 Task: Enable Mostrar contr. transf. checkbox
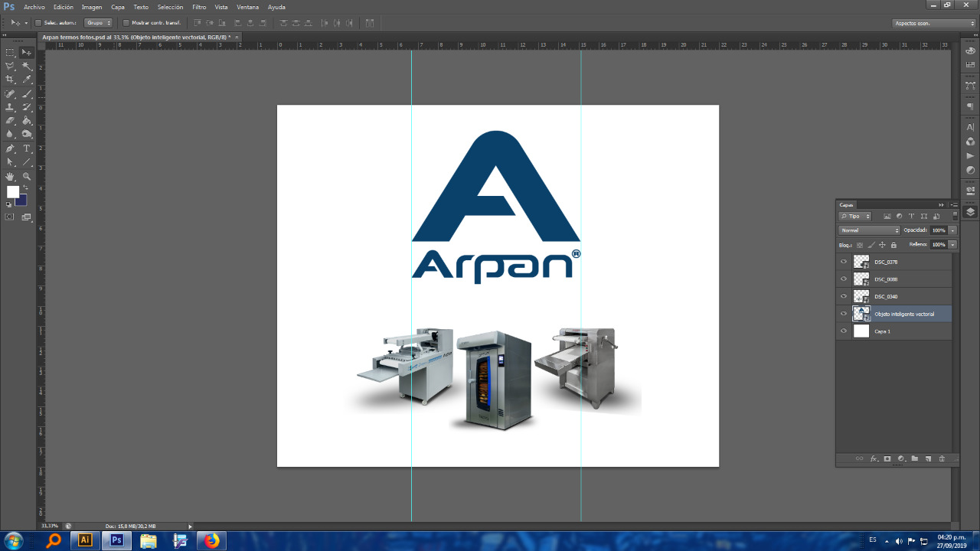[x=126, y=23]
